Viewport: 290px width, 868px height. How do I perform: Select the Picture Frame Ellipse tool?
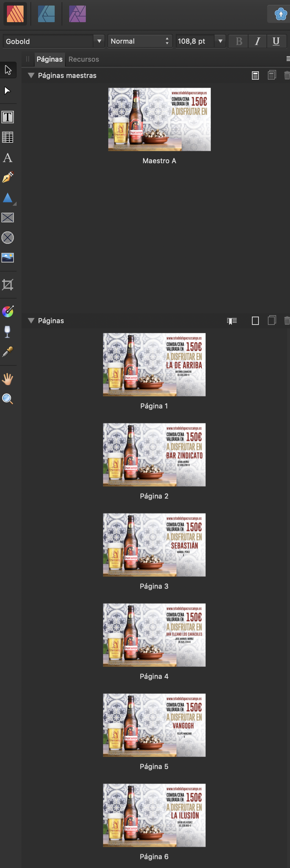coord(8,238)
